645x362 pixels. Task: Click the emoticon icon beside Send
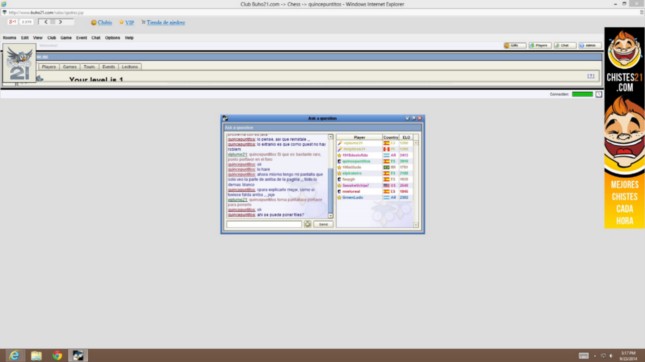pos(307,224)
